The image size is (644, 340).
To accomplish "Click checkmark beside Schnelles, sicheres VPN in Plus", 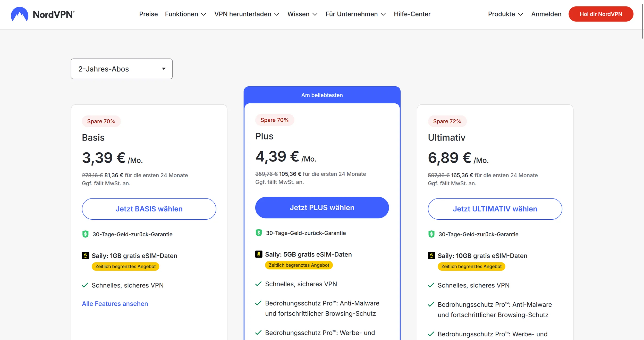I will (258, 284).
